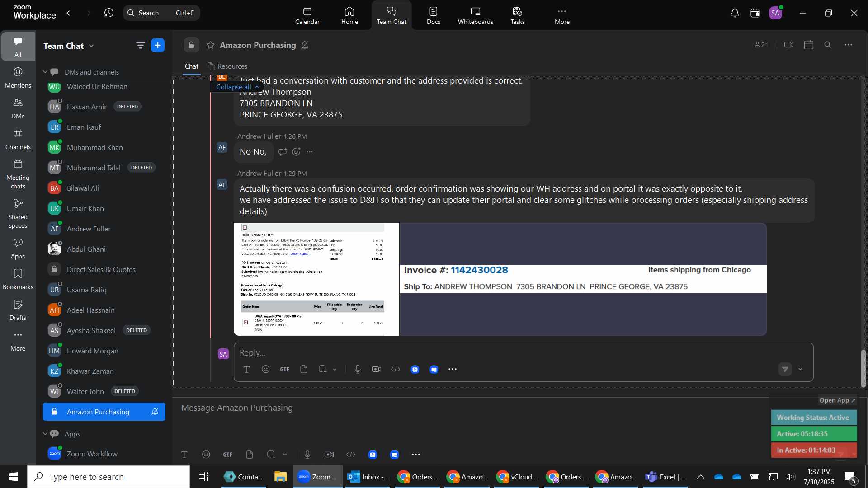This screenshot has width=868, height=488.
Task: Click the chat list filter icon
Action: 140,45
